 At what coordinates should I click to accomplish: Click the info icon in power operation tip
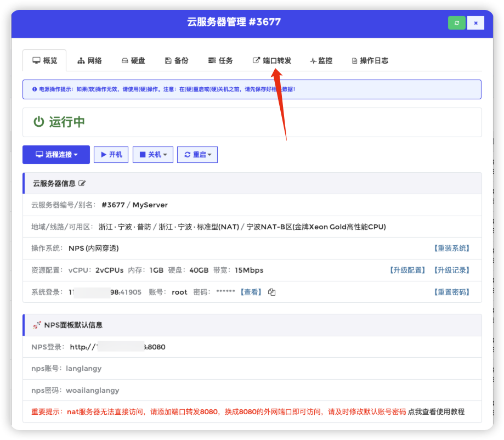tap(35, 89)
